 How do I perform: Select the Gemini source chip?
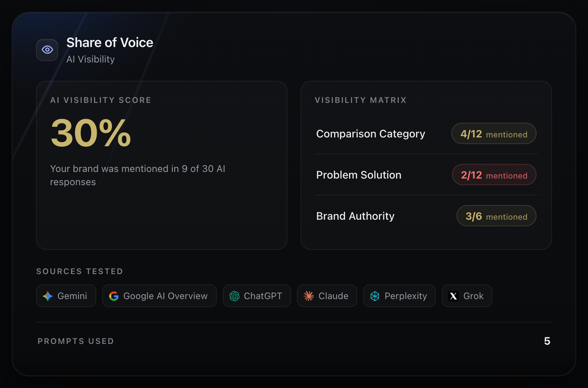(66, 296)
